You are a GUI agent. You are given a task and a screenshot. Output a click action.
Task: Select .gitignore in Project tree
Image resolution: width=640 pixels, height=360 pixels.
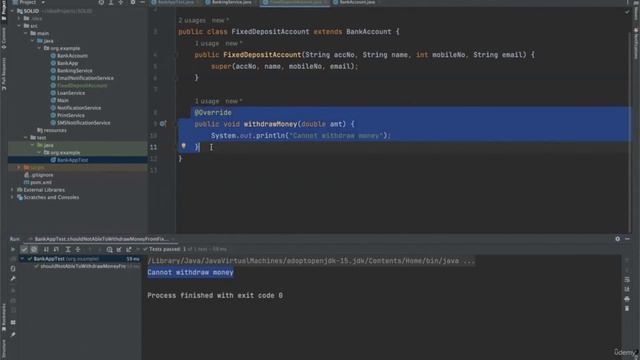tap(38, 175)
